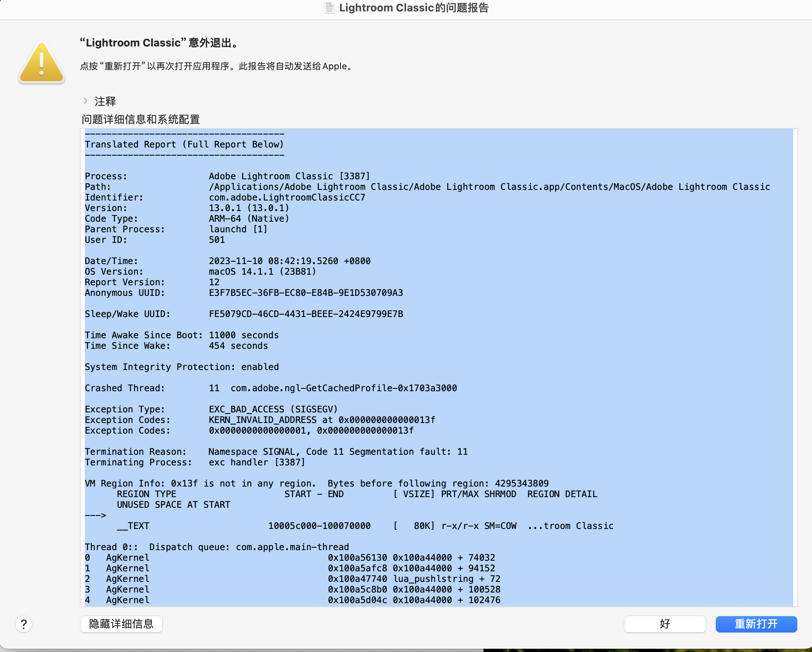Screen dimensions: 812x652
Task: Click the window title Lightroom Classic的问题报告
Action: 413,8
